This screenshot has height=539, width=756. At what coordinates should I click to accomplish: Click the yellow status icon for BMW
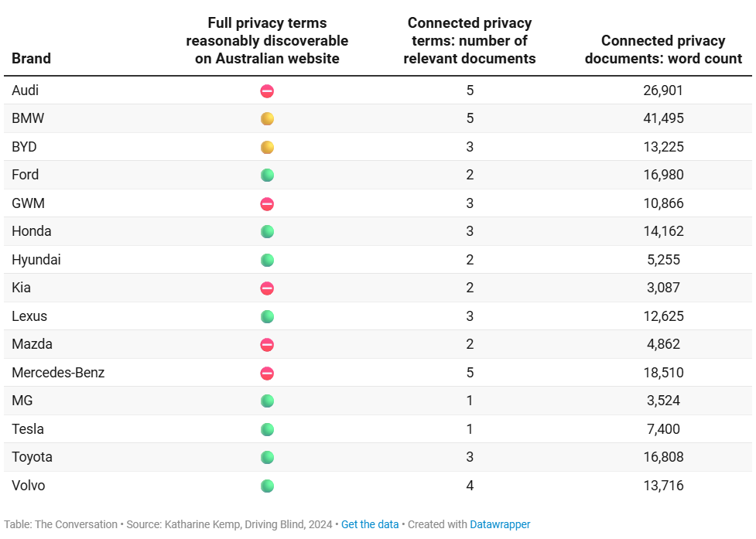pyautogui.click(x=267, y=119)
